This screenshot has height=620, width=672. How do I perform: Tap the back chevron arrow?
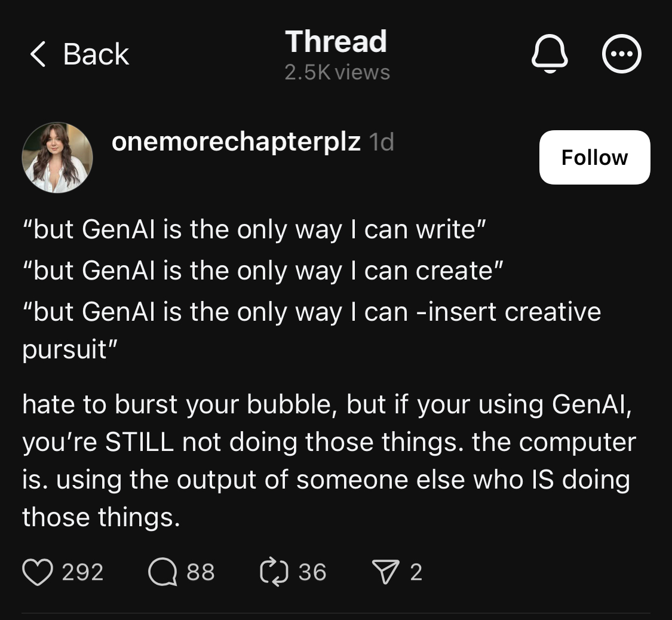click(x=38, y=54)
